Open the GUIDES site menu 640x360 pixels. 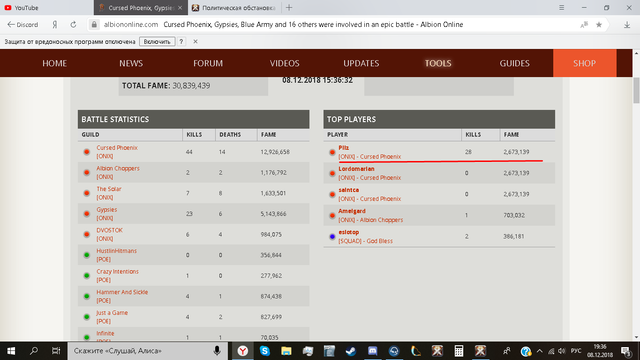tap(514, 63)
